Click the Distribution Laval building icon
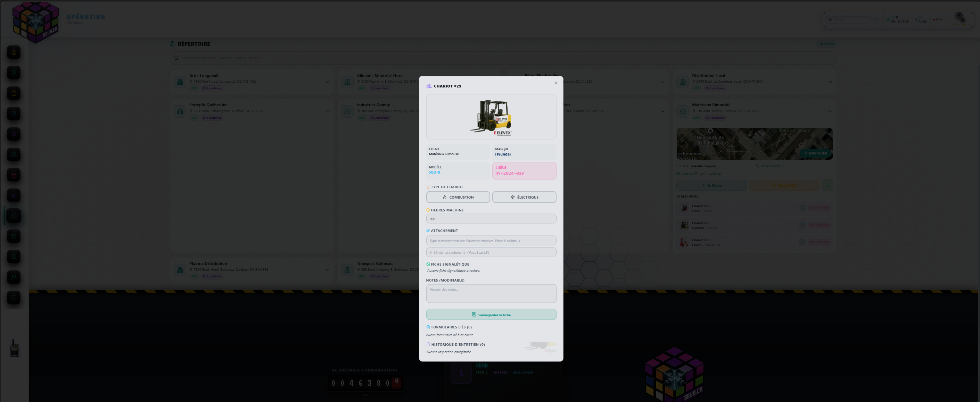 (683, 82)
